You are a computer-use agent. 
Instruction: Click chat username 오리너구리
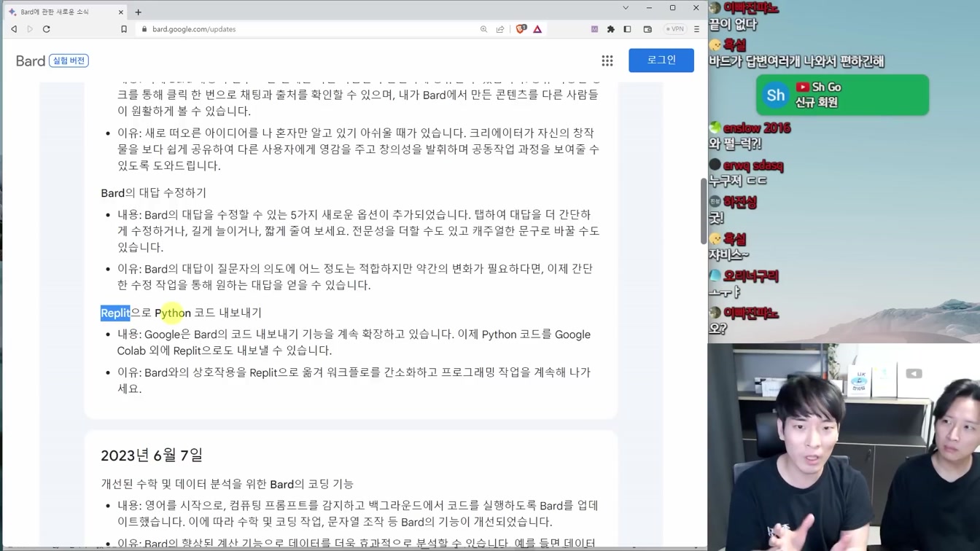751,276
